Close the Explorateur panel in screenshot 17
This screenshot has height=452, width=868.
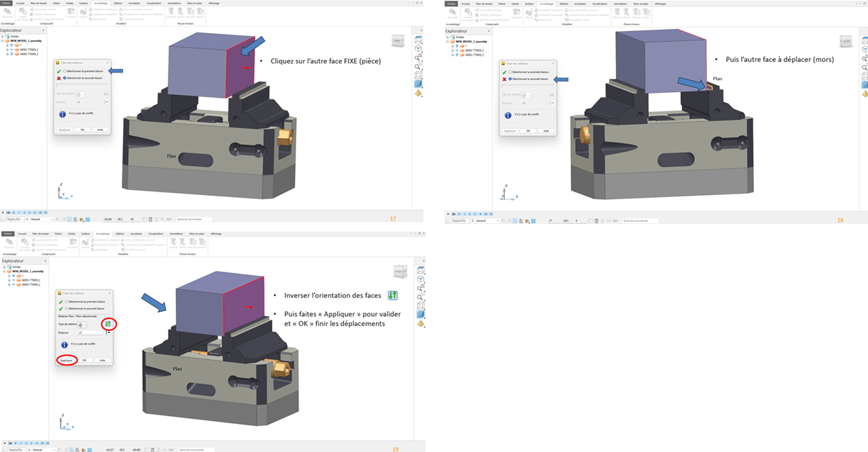[x=44, y=31]
